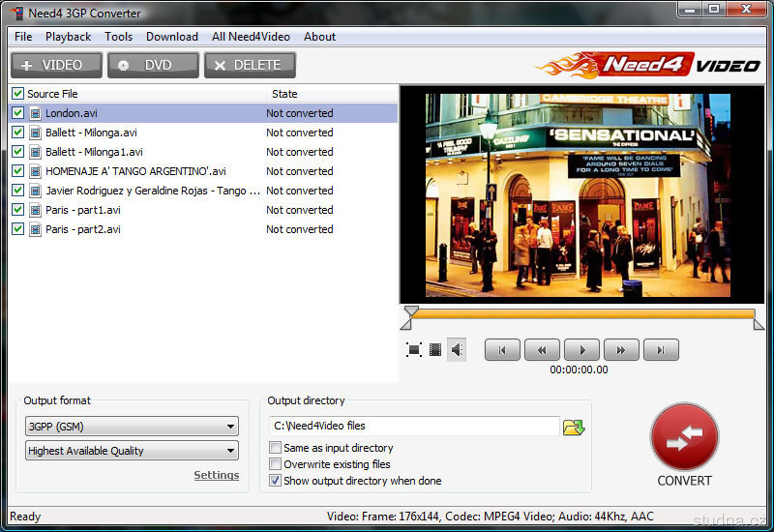
Task: Open the 3GPP (GSM) output format dropdown
Action: (x=132, y=426)
